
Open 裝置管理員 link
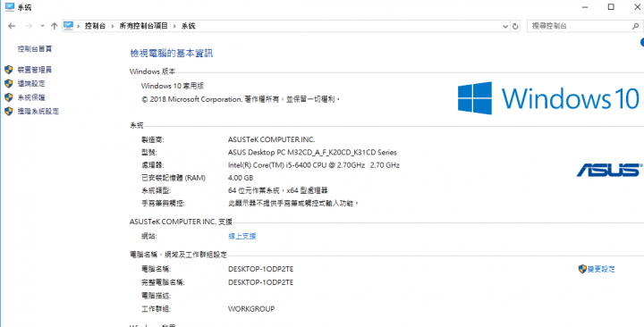[x=35, y=71]
